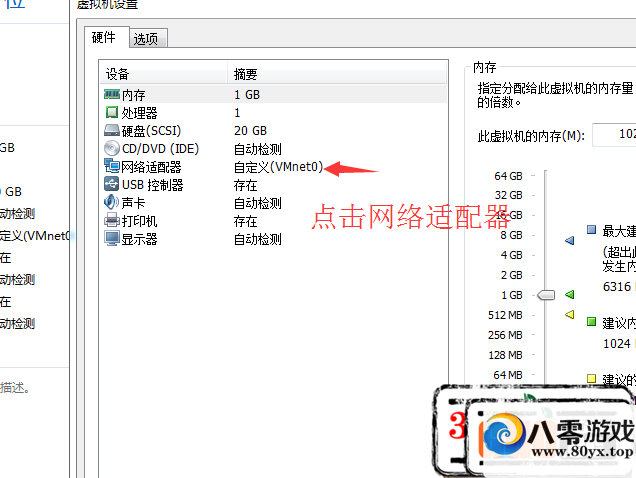Select the 硬盘(SCSI) row label
Screen dimensions: 636x478
point(151,131)
